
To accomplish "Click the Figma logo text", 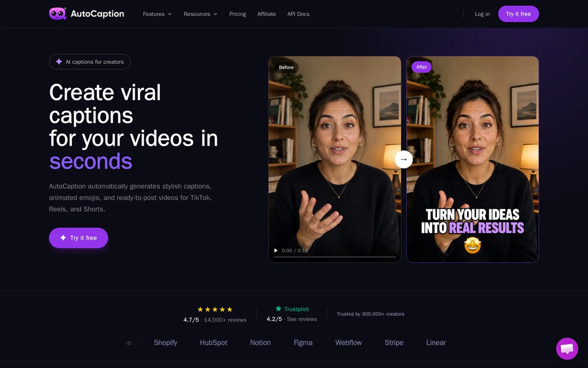I will pyautogui.click(x=303, y=342).
